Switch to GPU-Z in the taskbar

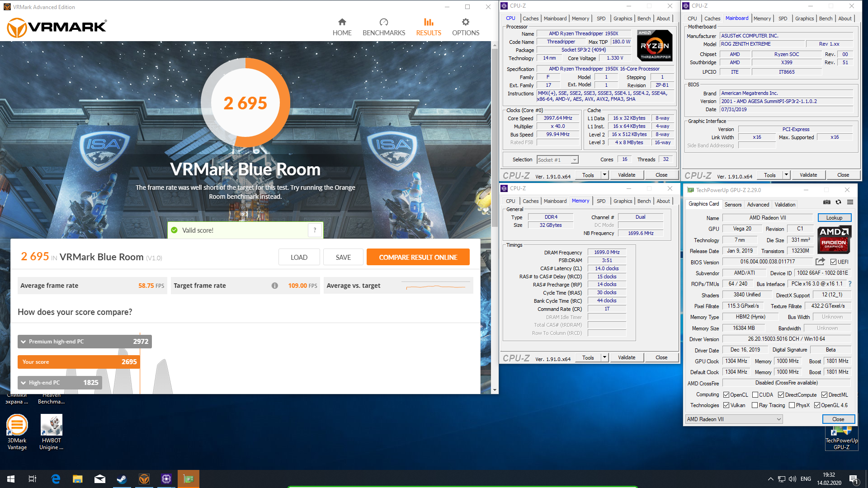pos(189,479)
